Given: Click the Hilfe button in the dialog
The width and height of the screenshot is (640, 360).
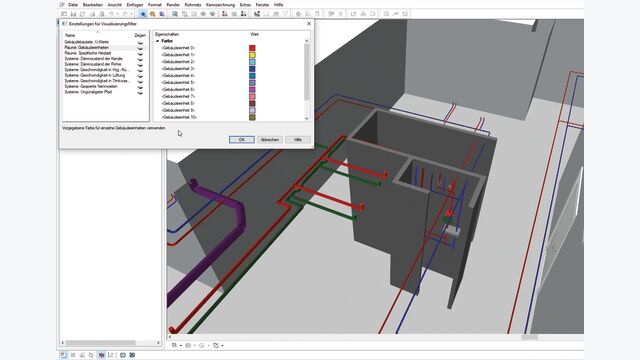Looking at the screenshot, I should (298, 140).
